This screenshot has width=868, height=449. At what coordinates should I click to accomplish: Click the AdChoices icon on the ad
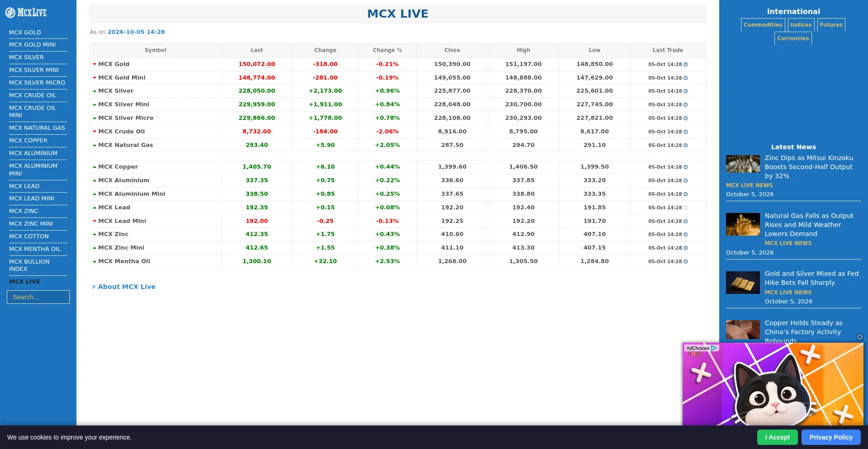point(714,348)
